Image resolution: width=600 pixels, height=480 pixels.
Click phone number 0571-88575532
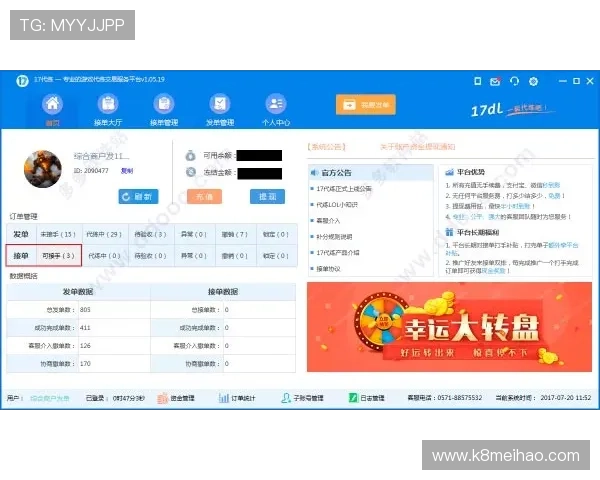click(460, 398)
